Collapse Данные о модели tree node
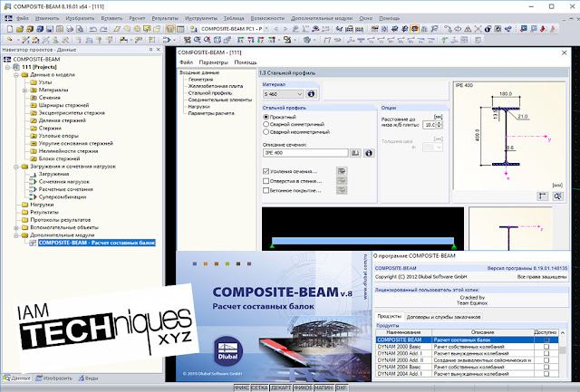Image resolution: width=580 pixels, height=392 pixels. pos(16,75)
